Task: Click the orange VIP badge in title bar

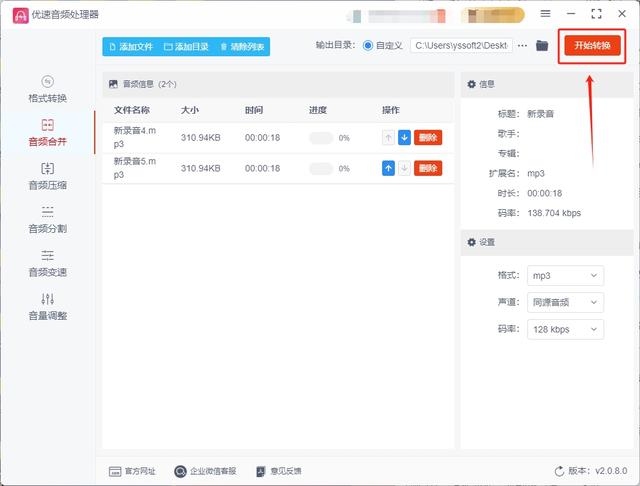Action: point(492,16)
